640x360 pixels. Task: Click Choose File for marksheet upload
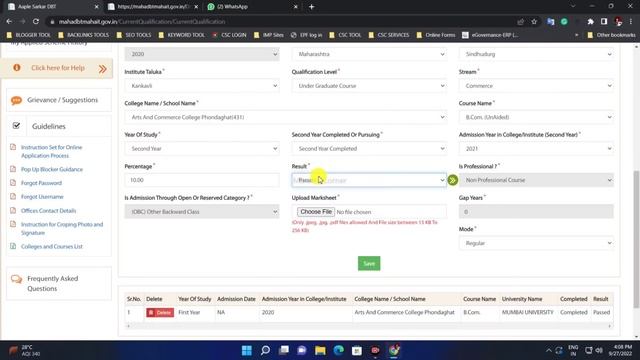(x=316, y=212)
